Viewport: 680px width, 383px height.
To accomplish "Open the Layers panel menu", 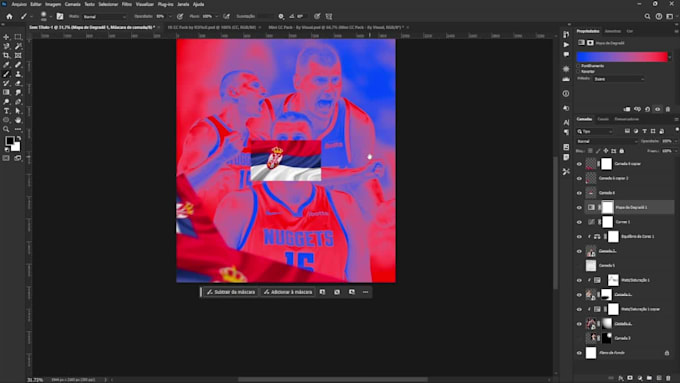I will point(676,119).
